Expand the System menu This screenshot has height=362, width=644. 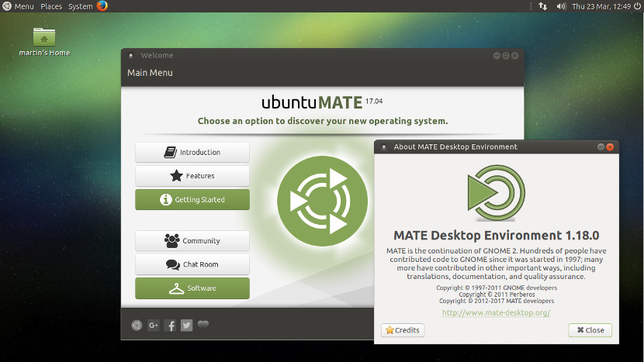pos(80,6)
